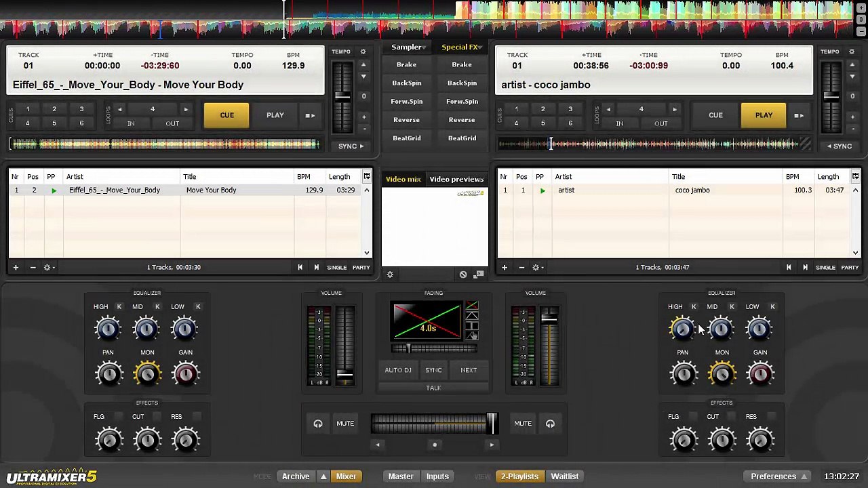Switch to the Video previews tab
The image size is (868, 488).
tap(456, 179)
